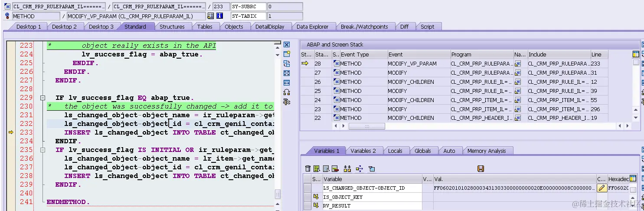The width and height of the screenshot is (644, 211).
Task: Open the Memory Analysis tab
Action: pyautogui.click(x=487, y=151)
